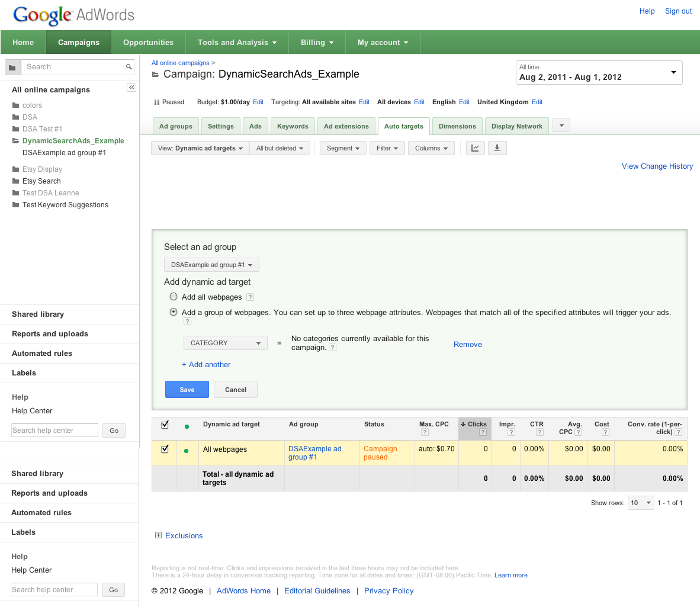700x607 pixels.
Task: Open Tools and Analysis menu
Action: (237, 43)
